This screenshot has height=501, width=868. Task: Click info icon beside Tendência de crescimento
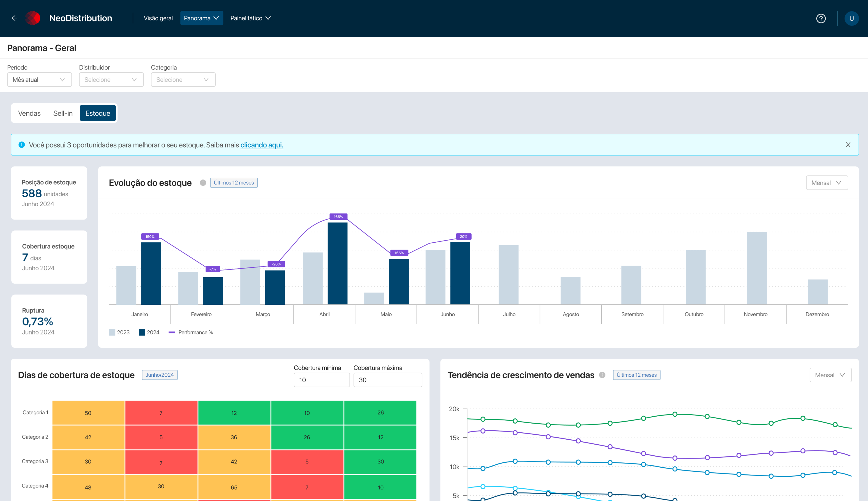click(602, 375)
